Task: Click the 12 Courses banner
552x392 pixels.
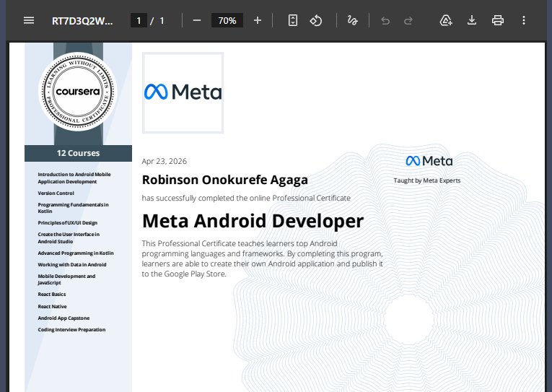Action: [78, 153]
